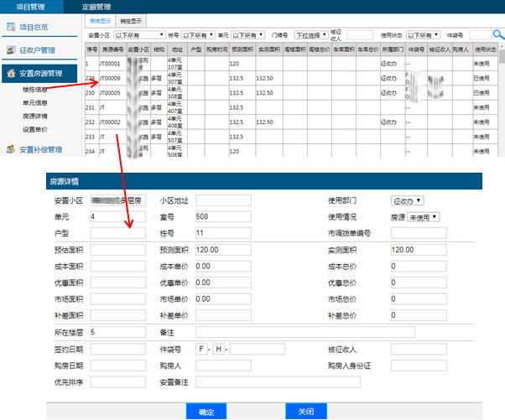Expand the 栋号 filter dropdown
This screenshot has width=505, height=420.
click(x=198, y=34)
